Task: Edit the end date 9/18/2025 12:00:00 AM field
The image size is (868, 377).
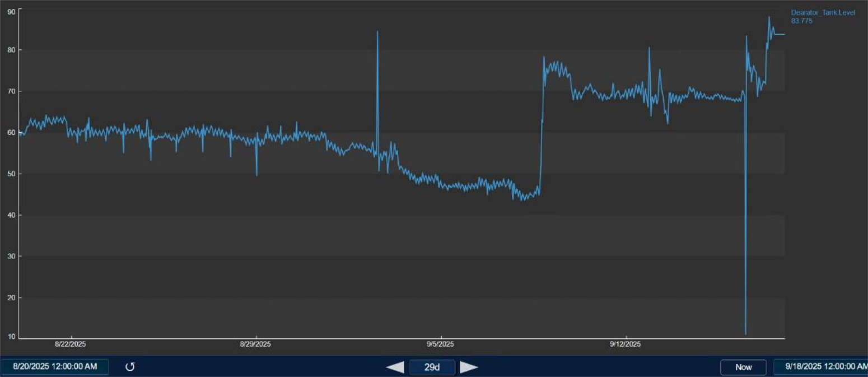Action: [821, 367]
